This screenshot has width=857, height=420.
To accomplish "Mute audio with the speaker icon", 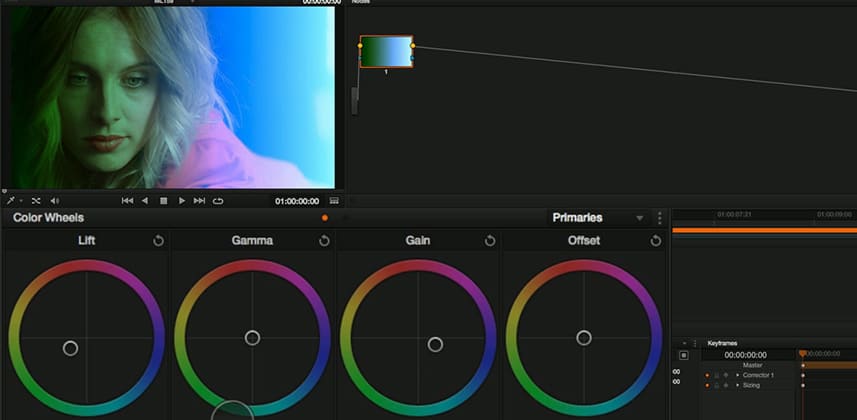I will click(x=55, y=201).
